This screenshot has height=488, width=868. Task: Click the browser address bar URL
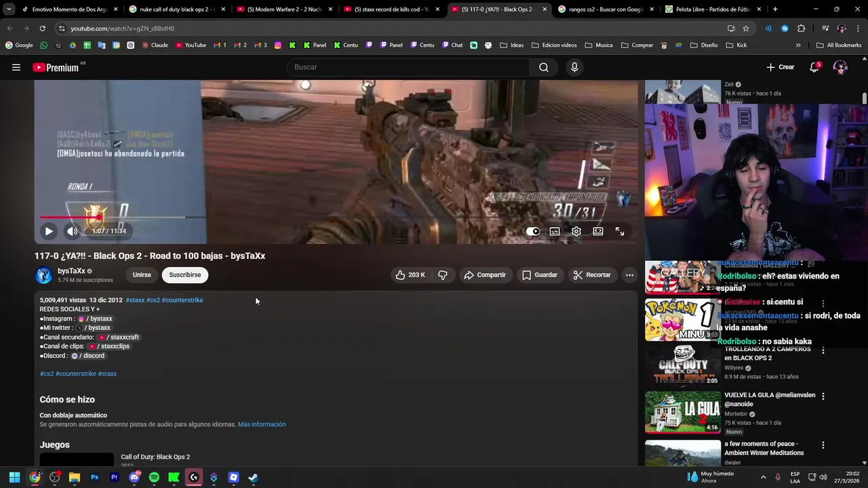123,28
